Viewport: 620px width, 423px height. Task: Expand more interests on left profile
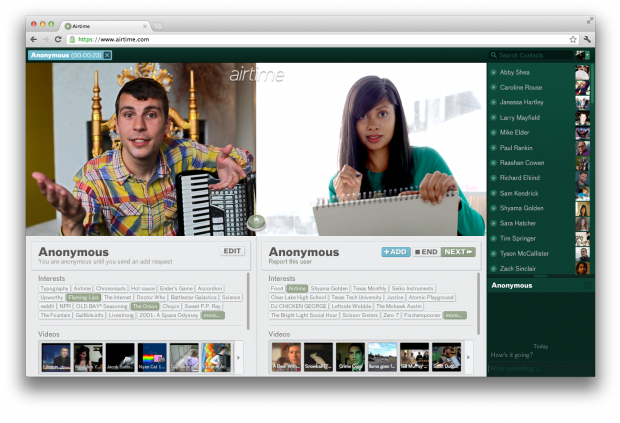tap(213, 315)
